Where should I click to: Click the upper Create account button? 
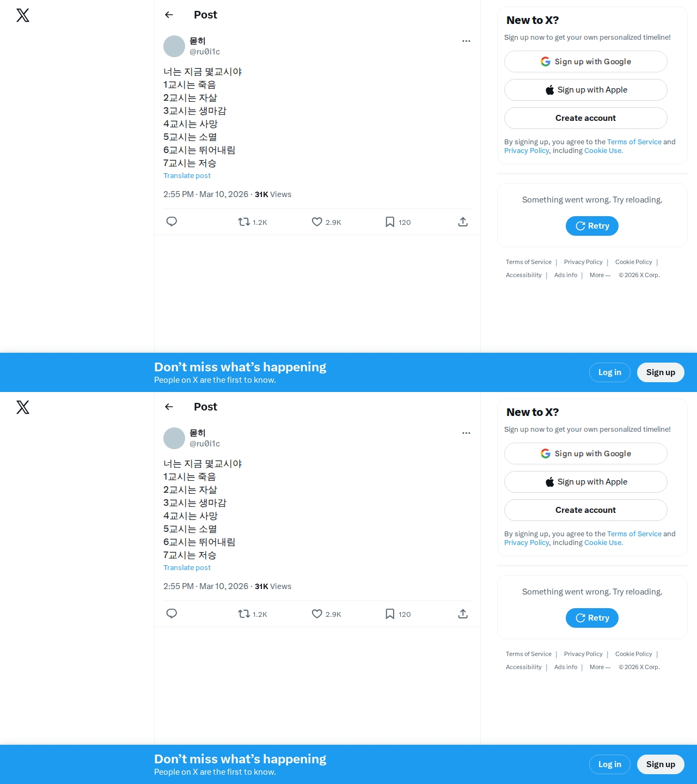[586, 118]
